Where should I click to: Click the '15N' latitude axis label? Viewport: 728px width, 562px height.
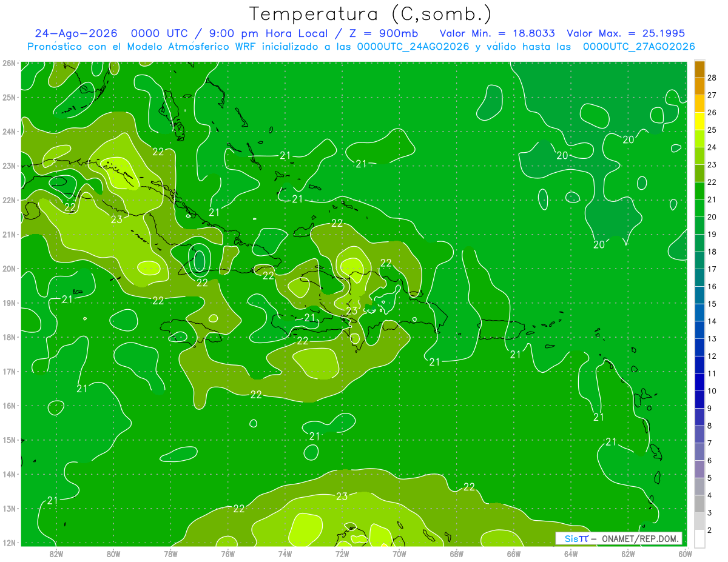point(8,440)
